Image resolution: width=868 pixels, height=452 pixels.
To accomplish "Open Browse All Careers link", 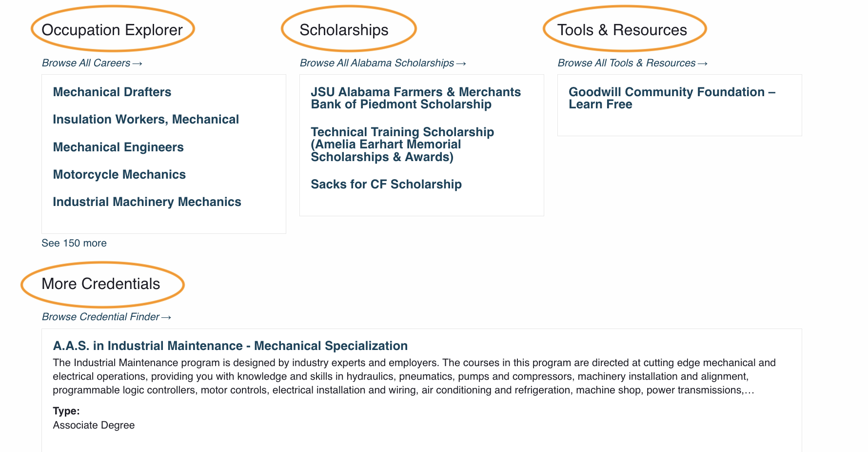I will point(92,63).
